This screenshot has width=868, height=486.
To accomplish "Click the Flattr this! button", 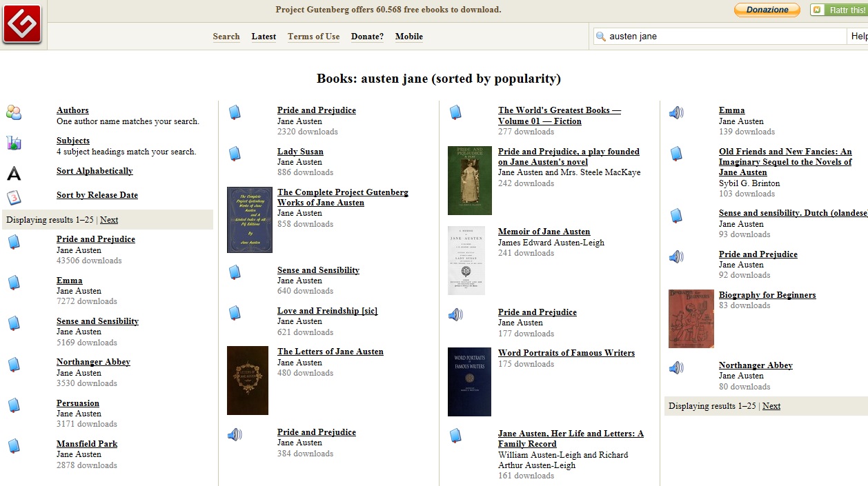I will (x=838, y=10).
